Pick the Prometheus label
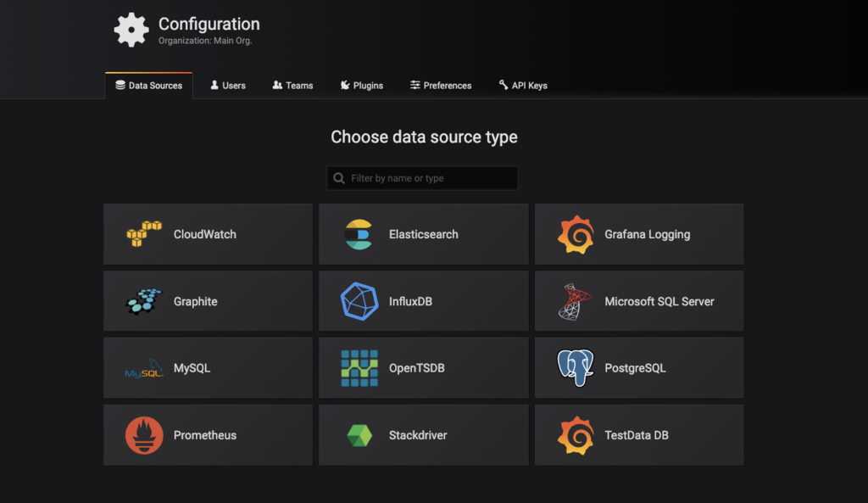868x503 pixels. pyautogui.click(x=205, y=435)
